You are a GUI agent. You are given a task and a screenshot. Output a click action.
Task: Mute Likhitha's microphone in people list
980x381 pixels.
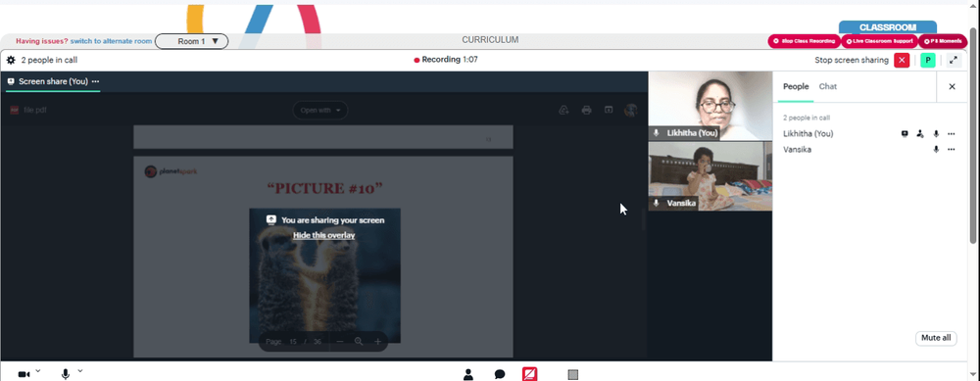click(936, 133)
